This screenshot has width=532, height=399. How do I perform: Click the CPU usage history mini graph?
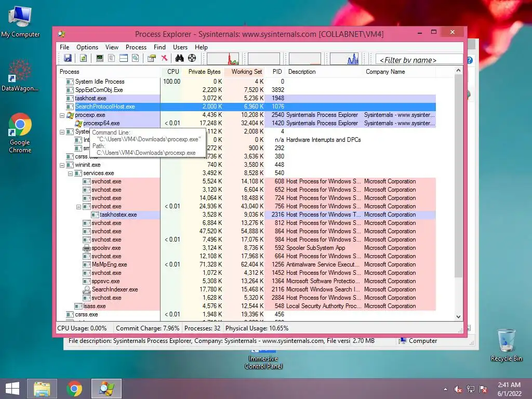point(223,59)
